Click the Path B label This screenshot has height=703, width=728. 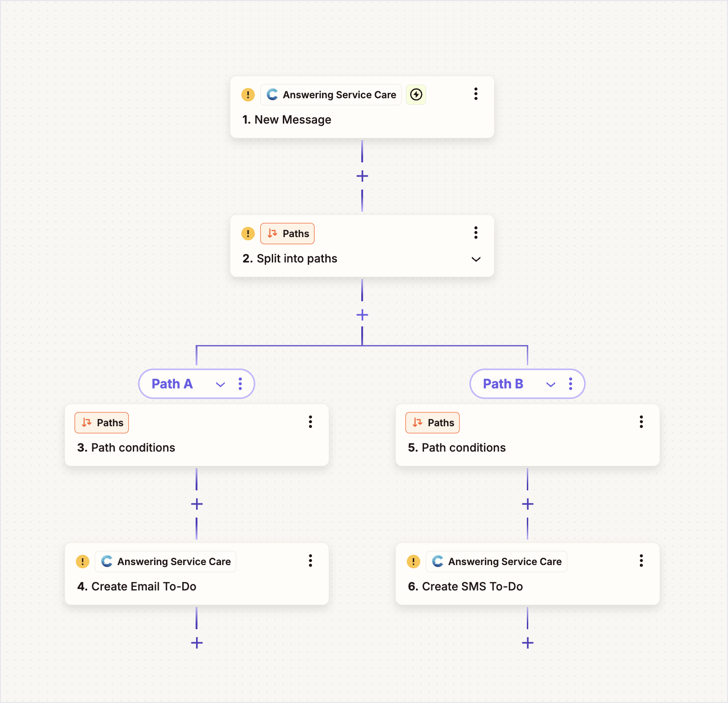(503, 384)
